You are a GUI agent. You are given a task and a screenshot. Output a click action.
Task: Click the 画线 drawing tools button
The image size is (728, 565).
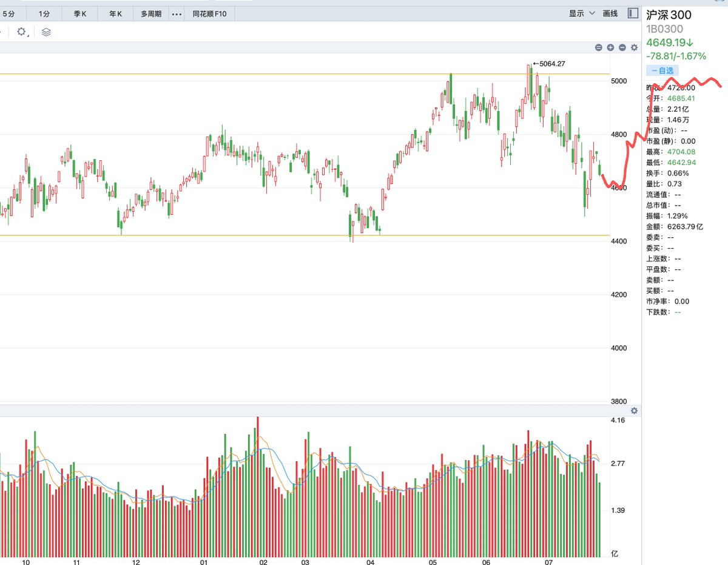click(610, 13)
